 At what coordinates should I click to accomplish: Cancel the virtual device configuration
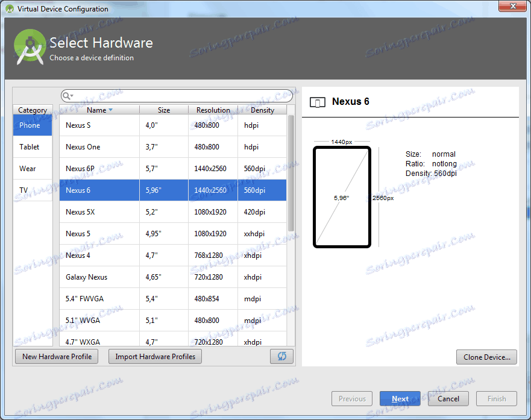(x=448, y=398)
